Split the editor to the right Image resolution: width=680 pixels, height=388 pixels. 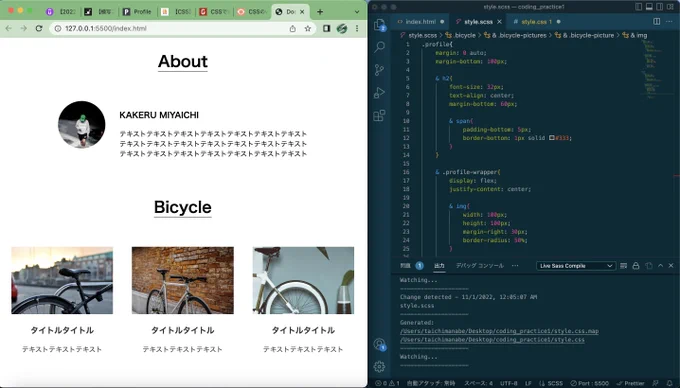657,21
